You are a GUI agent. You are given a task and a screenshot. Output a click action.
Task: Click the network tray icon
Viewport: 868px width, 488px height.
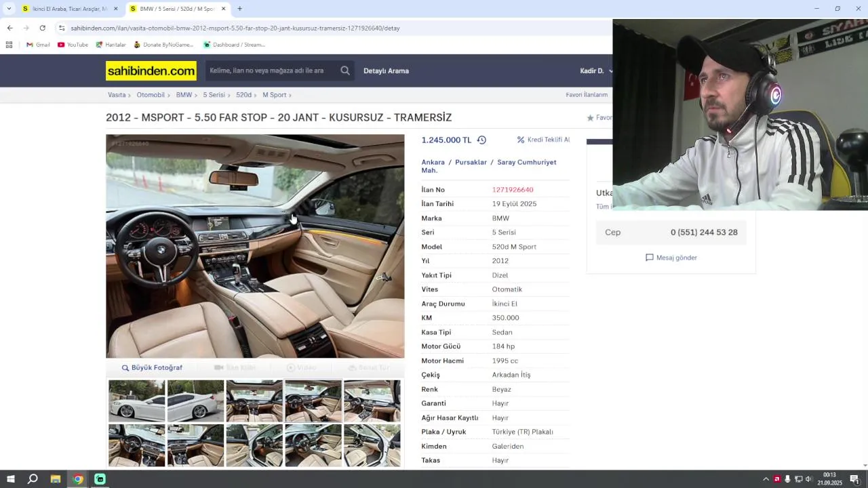coord(798,479)
